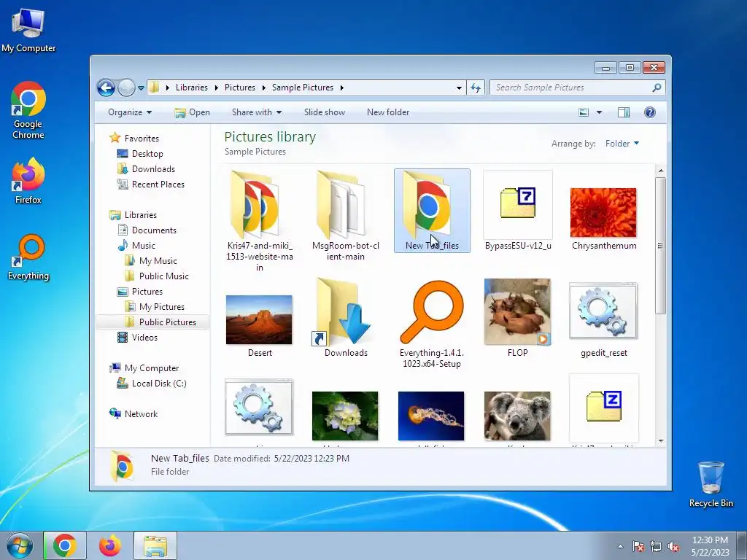Image resolution: width=747 pixels, height=560 pixels.
Task: Select the Everything desktop shortcut
Action: click(x=28, y=257)
